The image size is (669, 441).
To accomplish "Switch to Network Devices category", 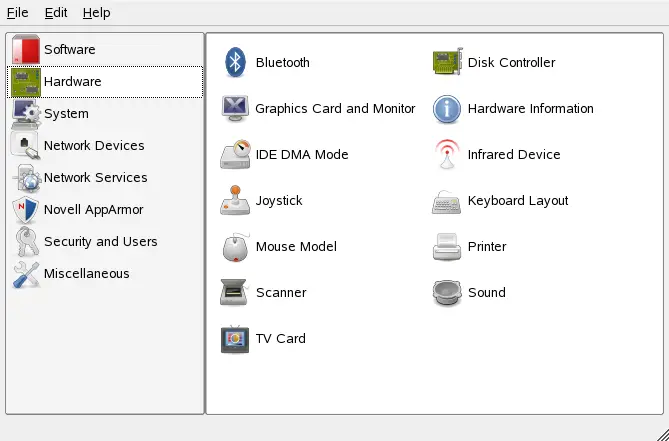I will pyautogui.click(x=93, y=145).
